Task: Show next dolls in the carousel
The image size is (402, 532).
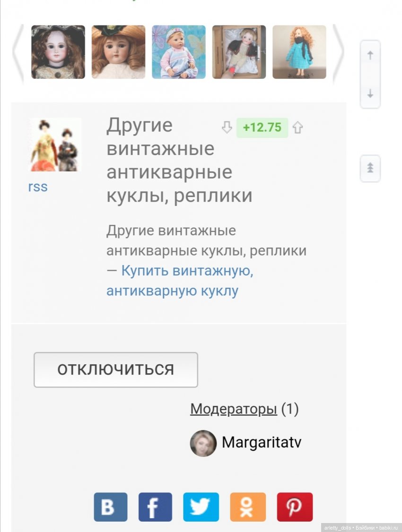Action: [x=338, y=52]
